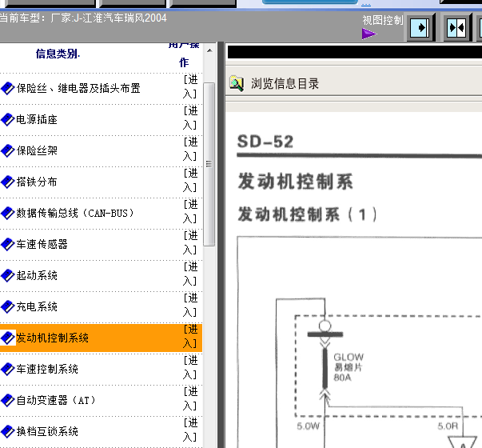Viewport: 482px width, 448px height.
Task: Select the 充电系统 list entry
Action: tap(37, 306)
